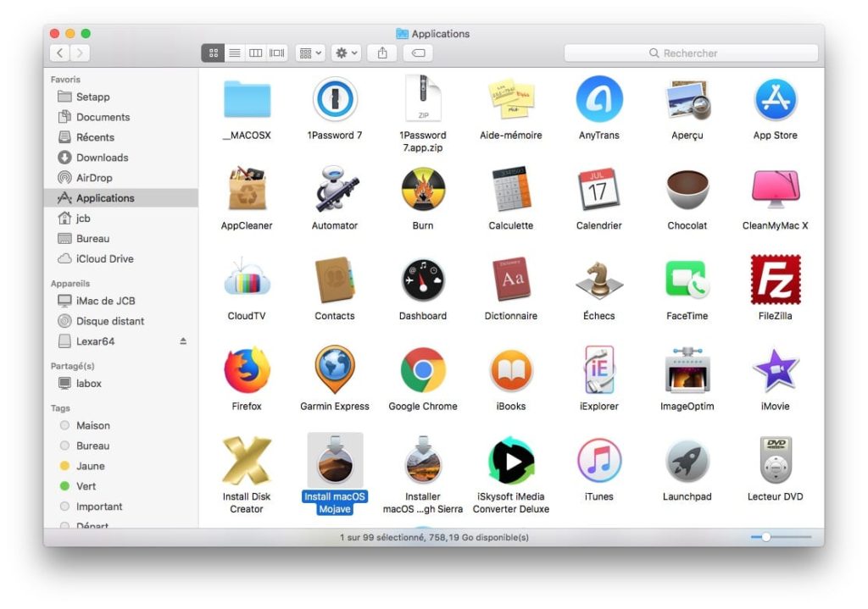The width and height of the screenshot is (868, 609).
Task: Switch to column view mode
Action: pos(256,53)
